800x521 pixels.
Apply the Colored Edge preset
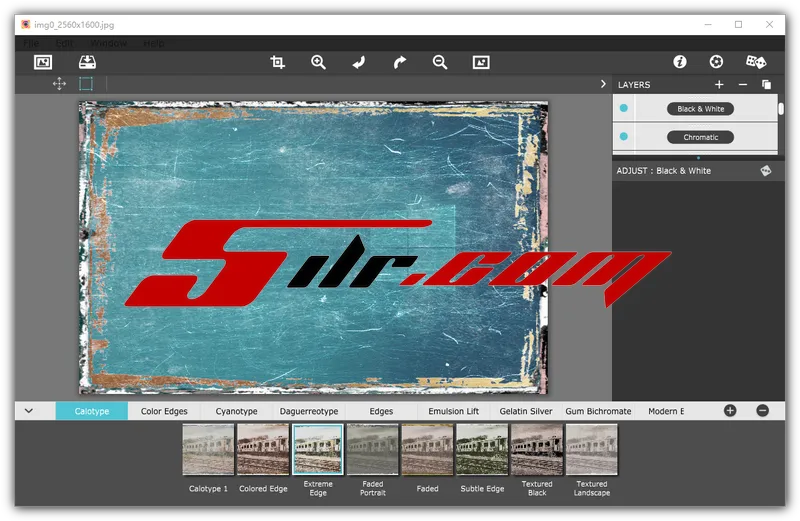pyautogui.click(x=263, y=450)
